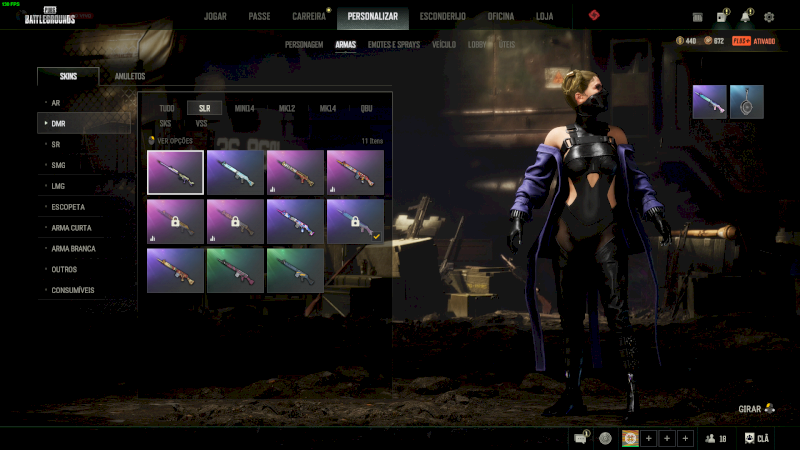This screenshot has width=800, height=450.
Task: Select the teal SLR skin thumbnail
Action: (235, 172)
